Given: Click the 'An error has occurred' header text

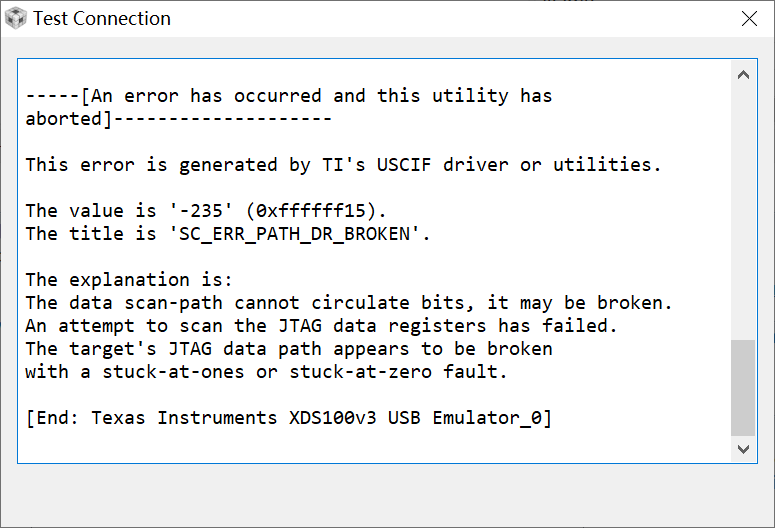Looking at the screenshot, I should [x=206, y=96].
